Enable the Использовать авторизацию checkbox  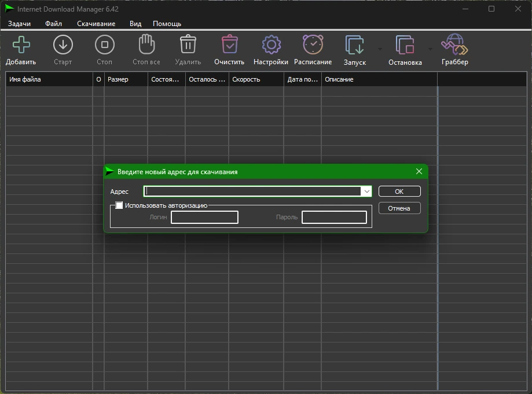119,205
